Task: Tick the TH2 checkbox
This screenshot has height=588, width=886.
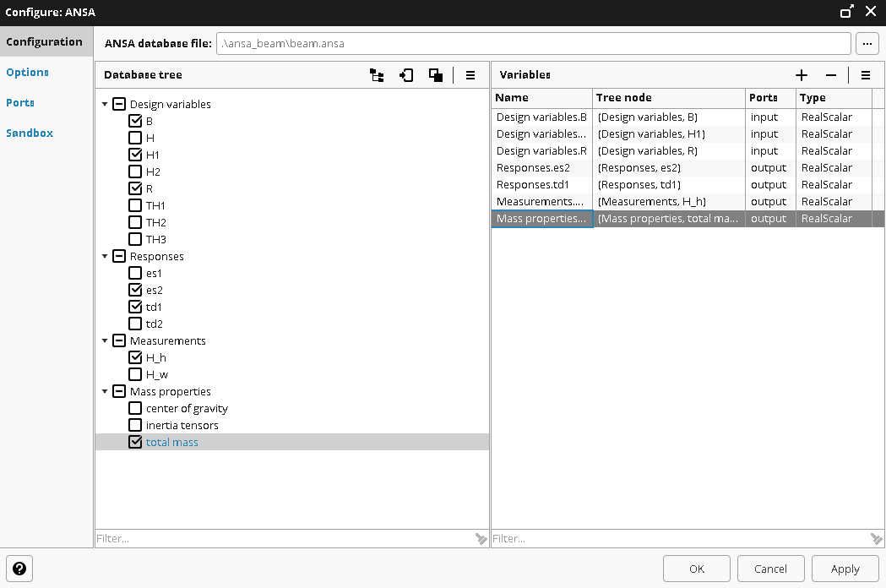Action: click(135, 223)
